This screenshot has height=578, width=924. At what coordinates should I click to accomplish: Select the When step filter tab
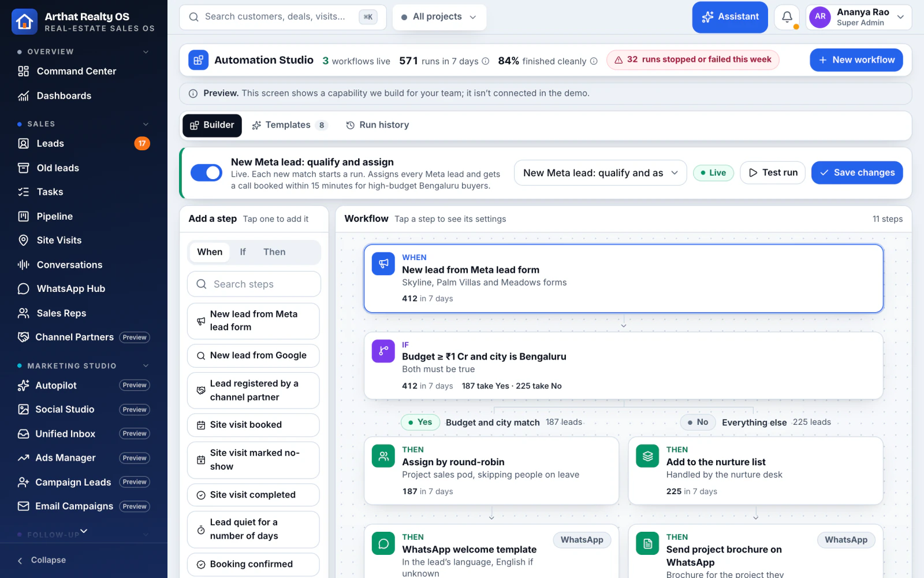pos(210,252)
